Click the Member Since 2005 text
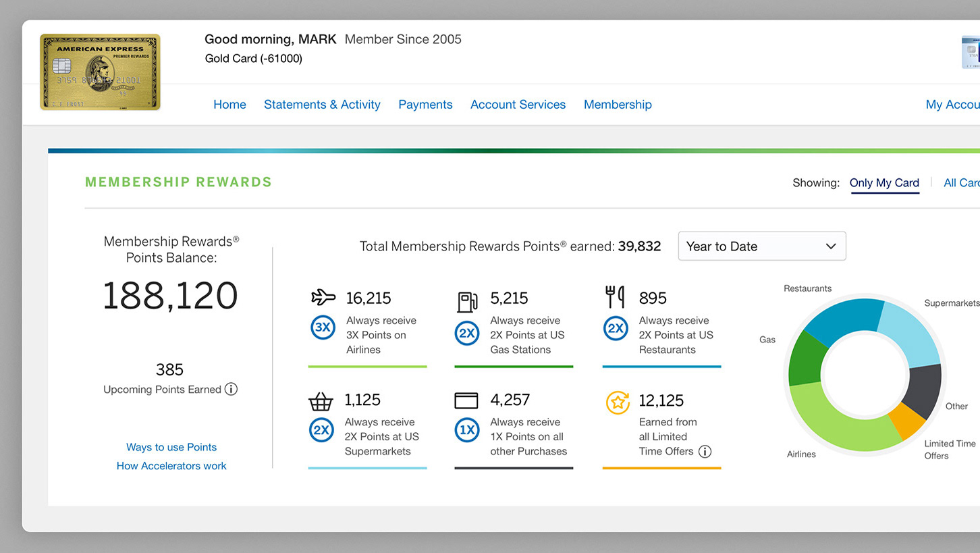 (403, 39)
